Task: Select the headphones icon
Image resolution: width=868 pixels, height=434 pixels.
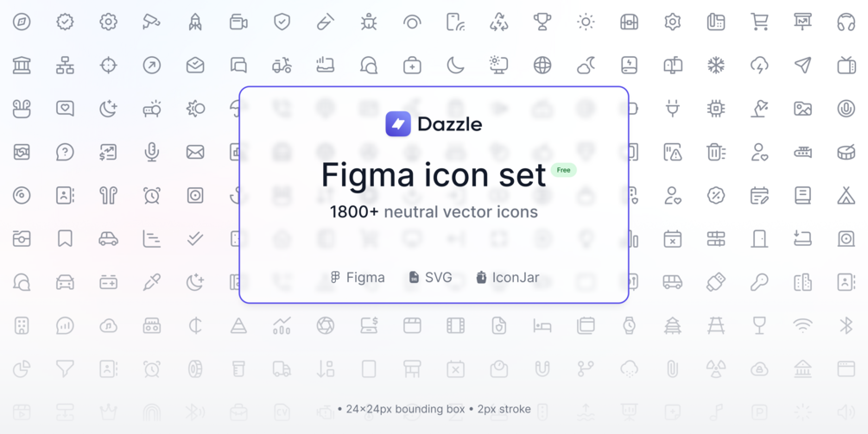Action: click(846, 22)
